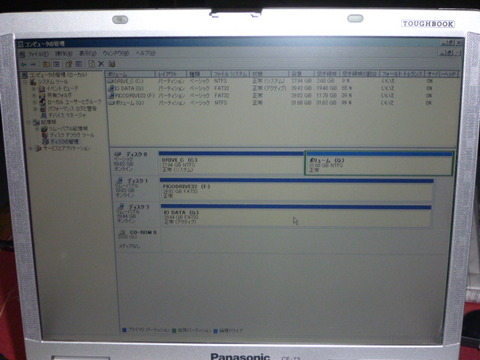Click the Back arrow toolbar icon
The image size is (480, 360).
click(x=24, y=64)
